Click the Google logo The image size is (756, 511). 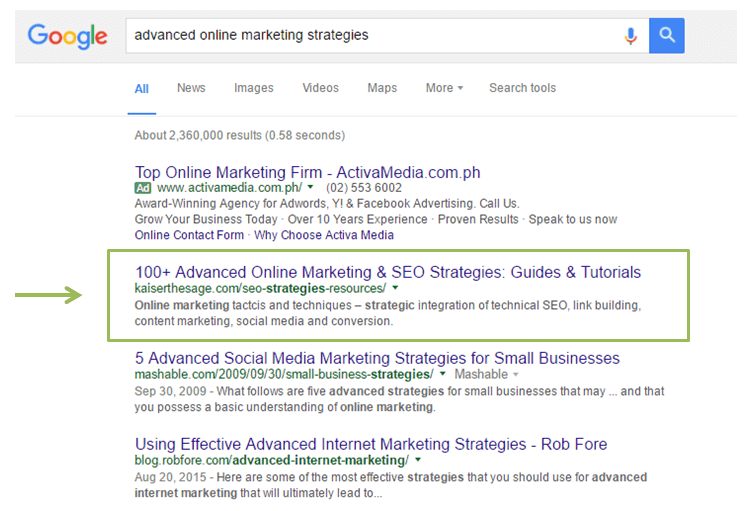[68, 36]
